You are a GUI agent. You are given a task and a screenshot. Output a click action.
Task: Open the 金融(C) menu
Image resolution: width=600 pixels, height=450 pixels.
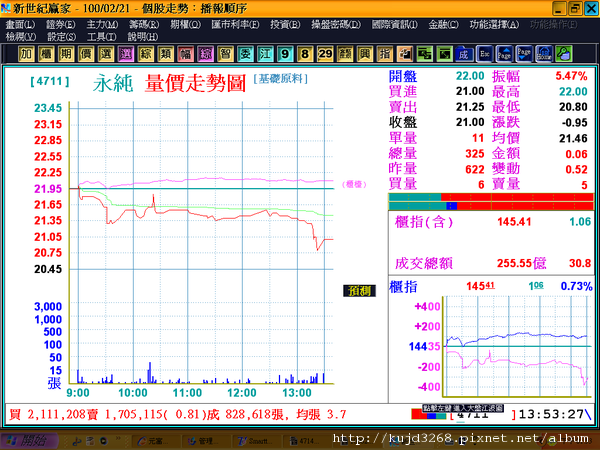tap(443, 25)
